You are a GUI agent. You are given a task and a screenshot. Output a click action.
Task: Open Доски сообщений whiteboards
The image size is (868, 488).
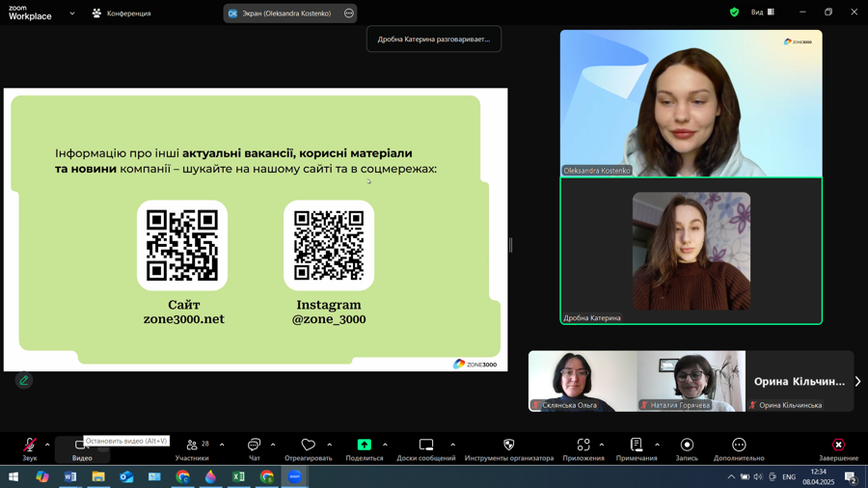tap(426, 449)
